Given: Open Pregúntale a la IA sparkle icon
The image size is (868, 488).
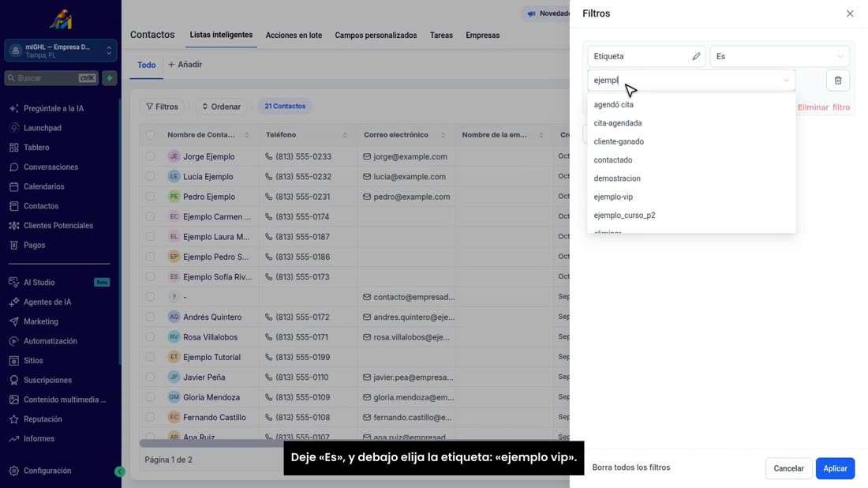Looking at the screenshot, I should pyautogui.click(x=14, y=108).
